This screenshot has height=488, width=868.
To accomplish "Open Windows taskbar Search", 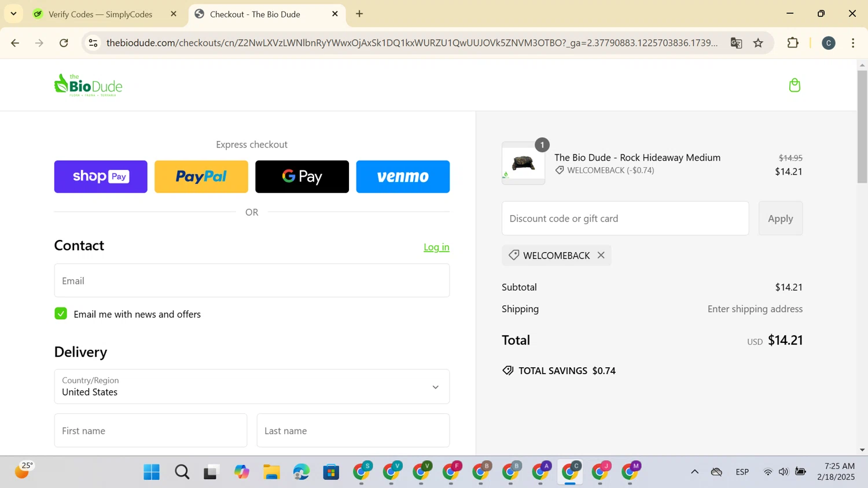I will pos(182,472).
